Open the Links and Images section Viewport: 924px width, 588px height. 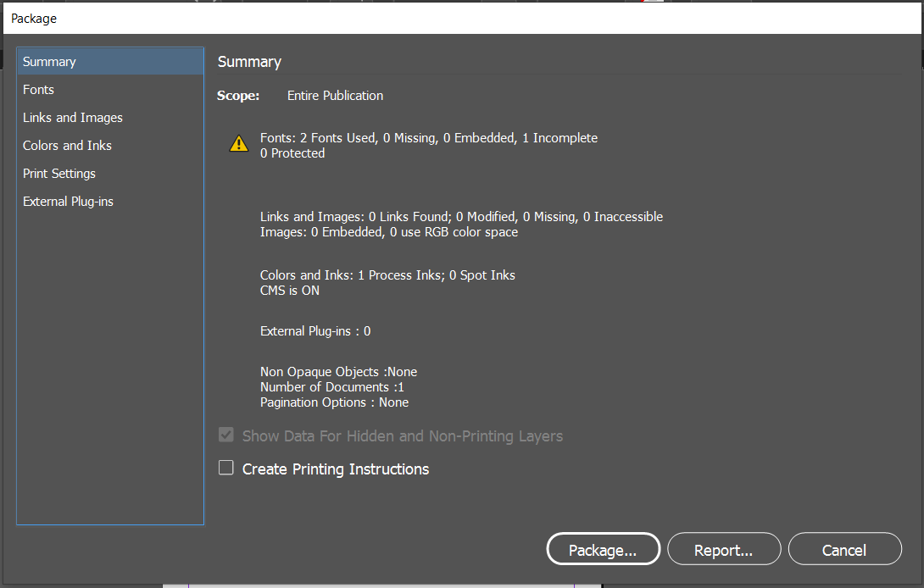click(x=110, y=117)
